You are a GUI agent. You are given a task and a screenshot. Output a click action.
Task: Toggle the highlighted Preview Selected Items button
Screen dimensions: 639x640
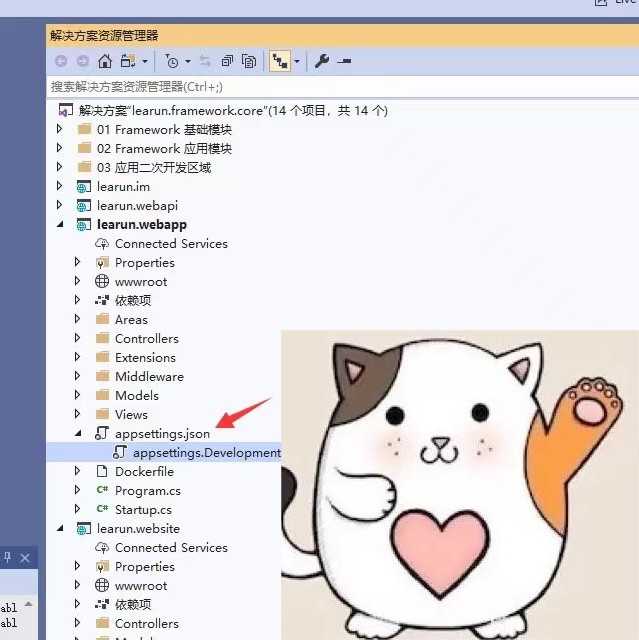pyautogui.click(x=280, y=61)
